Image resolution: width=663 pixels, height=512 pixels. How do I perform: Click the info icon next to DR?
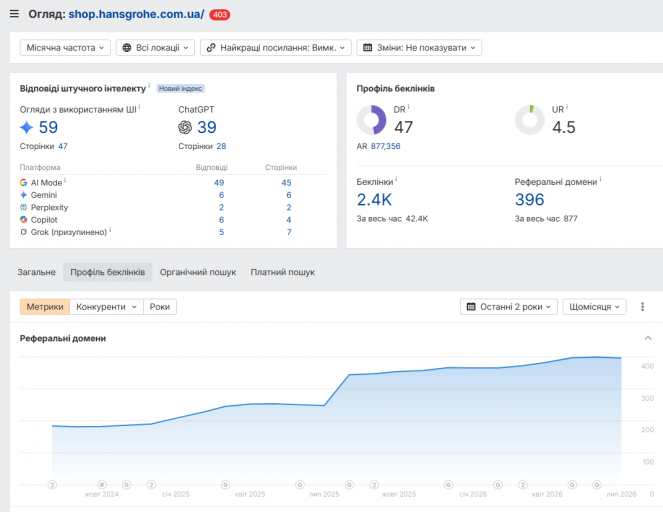coord(408,107)
